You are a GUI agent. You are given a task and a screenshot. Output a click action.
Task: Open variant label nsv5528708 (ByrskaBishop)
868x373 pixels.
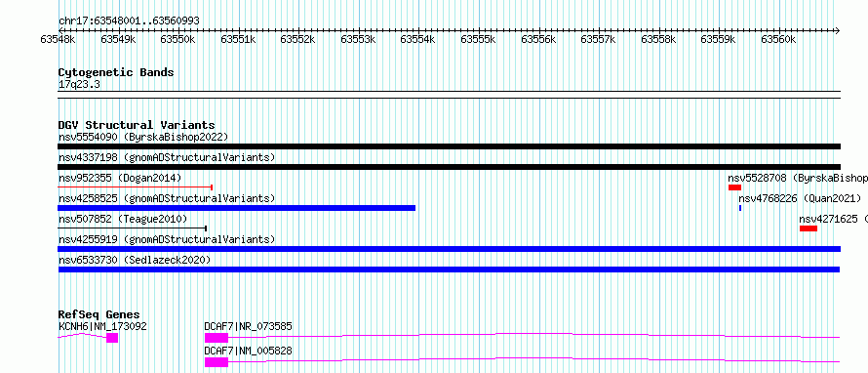pyautogui.click(x=798, y=178)
